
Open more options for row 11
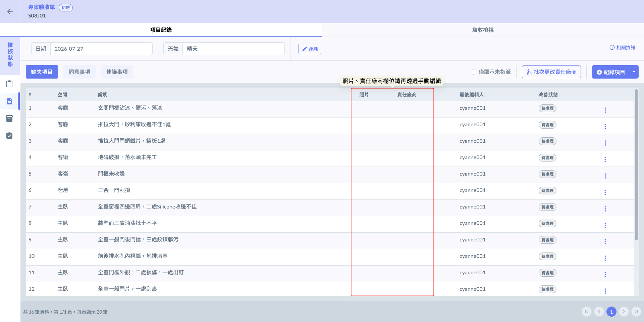(x=605, y=275)
